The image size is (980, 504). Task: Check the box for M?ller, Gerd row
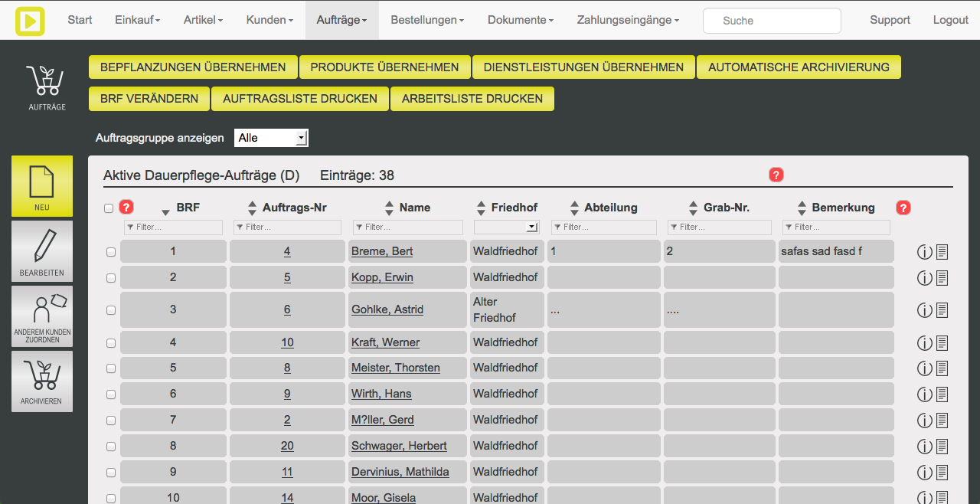click(111, 421)
